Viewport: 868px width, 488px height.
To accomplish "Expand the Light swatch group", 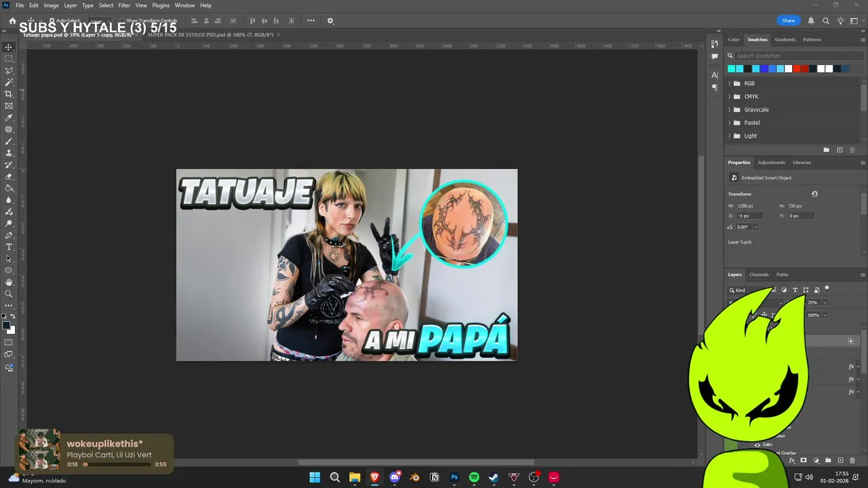I will (x=730, y=136).
